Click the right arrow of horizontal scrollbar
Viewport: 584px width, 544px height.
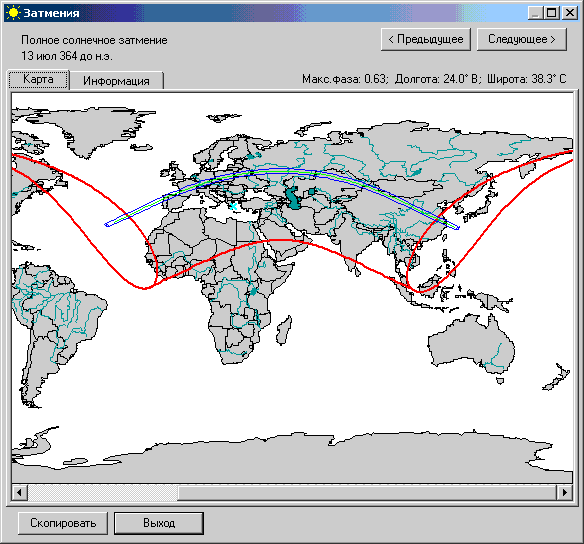(x=565, y=493)
